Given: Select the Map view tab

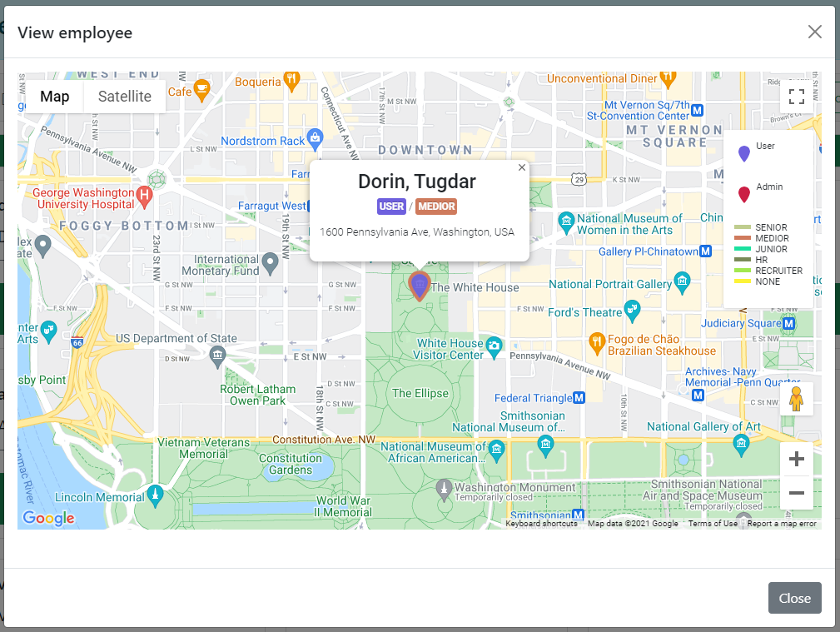Looking at the screenshot, I should [x=55, y=97].
